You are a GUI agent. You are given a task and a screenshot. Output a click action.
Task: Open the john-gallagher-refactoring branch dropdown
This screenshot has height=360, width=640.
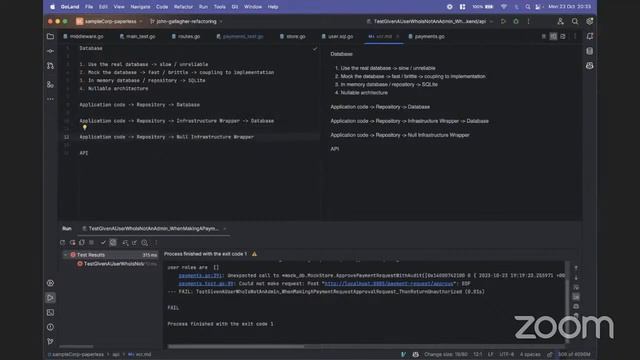tap(186, 21)
